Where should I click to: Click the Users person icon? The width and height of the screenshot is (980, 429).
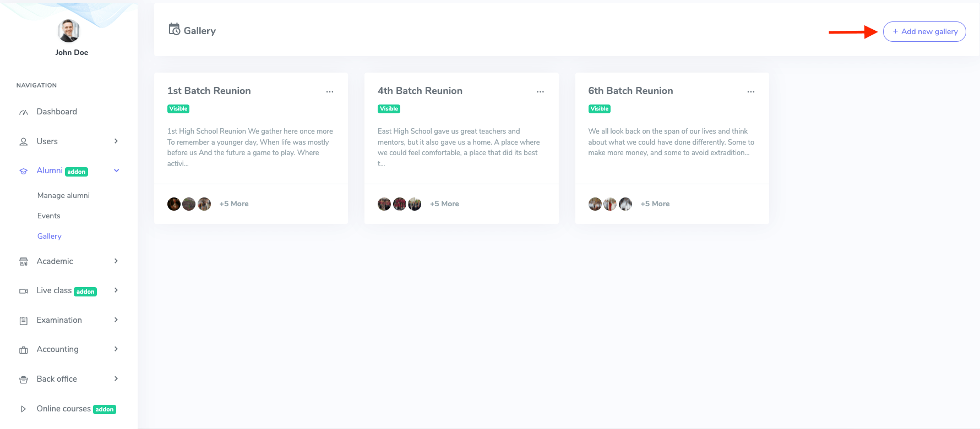click(24, 142)
